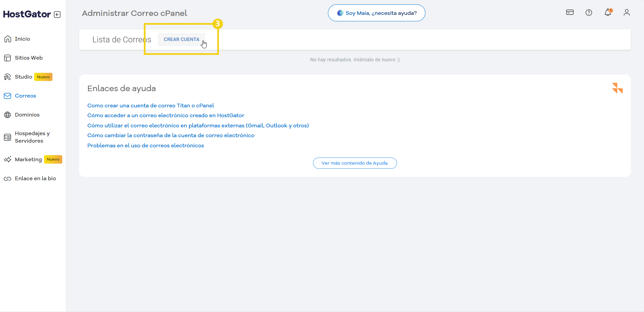Open Marketing section in sidebar
The height and width of the screenshot is (312, 644).
click(x=28, y=160)
